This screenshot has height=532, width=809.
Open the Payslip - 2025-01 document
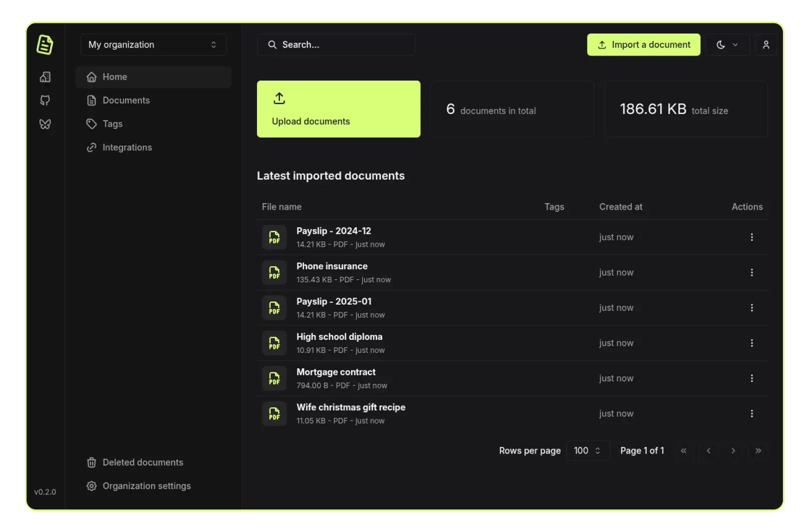(x=334, y=301)
